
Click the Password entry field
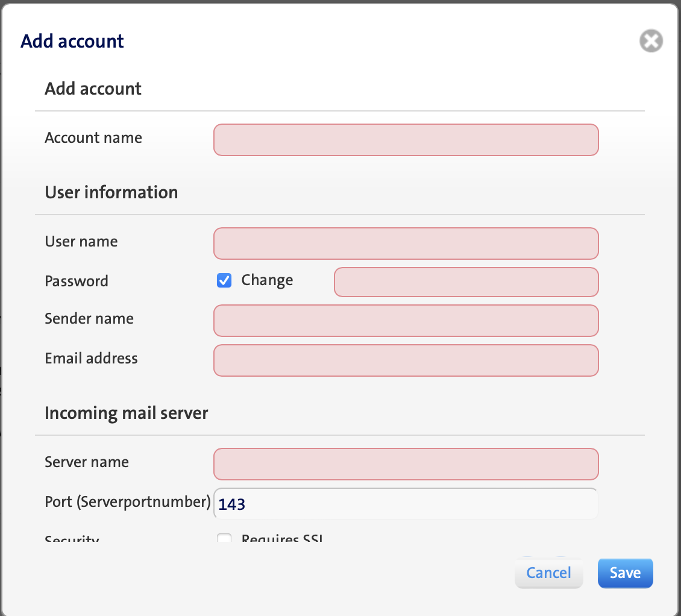pos(466,282)
